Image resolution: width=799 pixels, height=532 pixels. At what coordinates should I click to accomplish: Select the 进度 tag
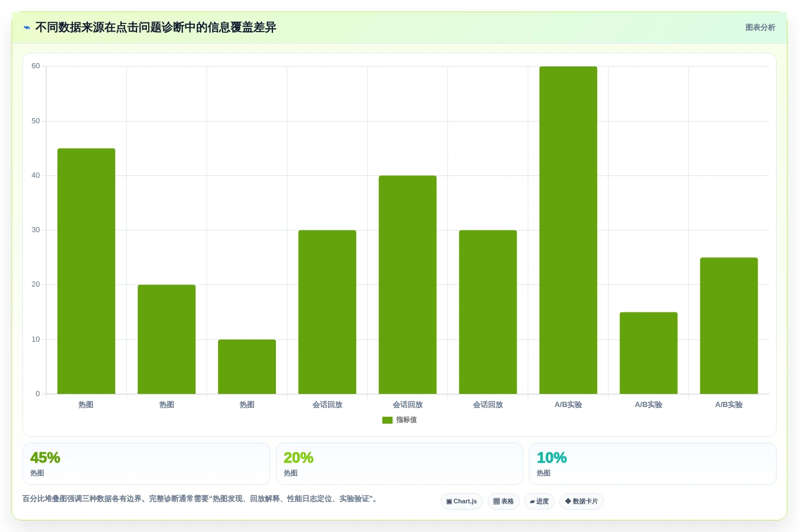click(539, 502)
